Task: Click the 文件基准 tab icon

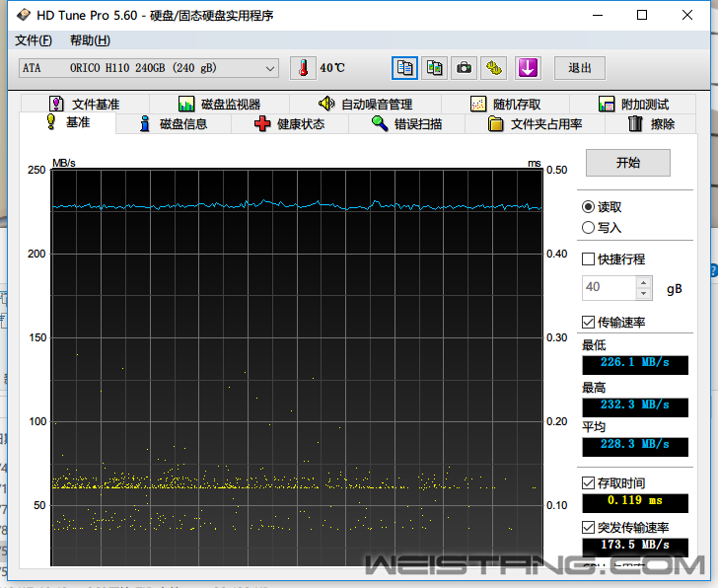Action: [56, 104]
